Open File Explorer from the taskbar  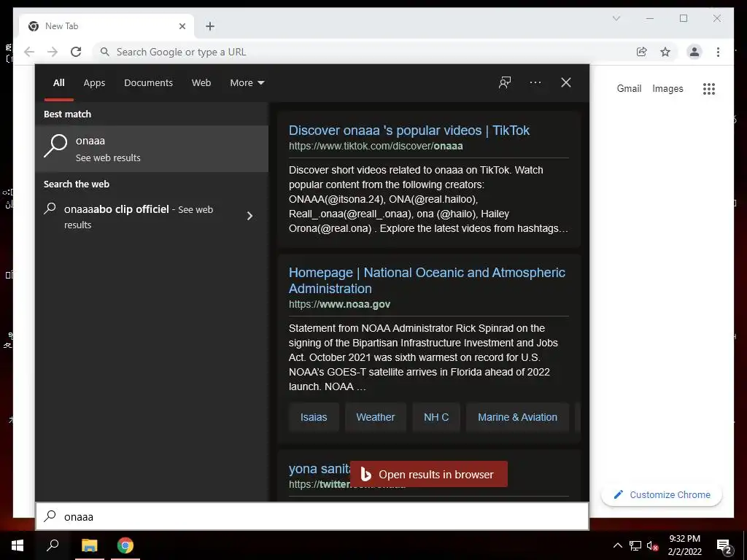tap(90, 545)
